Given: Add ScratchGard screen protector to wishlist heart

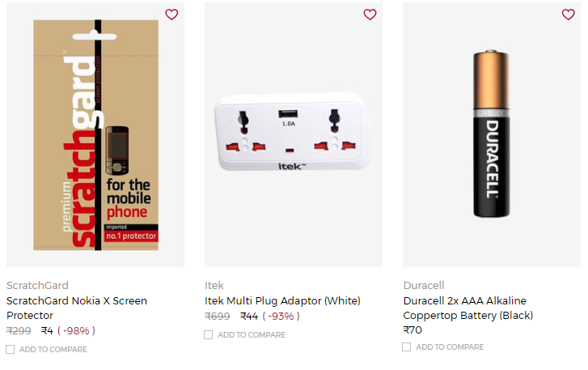Looking at the screenshot, I should click(x=171, y=15).
